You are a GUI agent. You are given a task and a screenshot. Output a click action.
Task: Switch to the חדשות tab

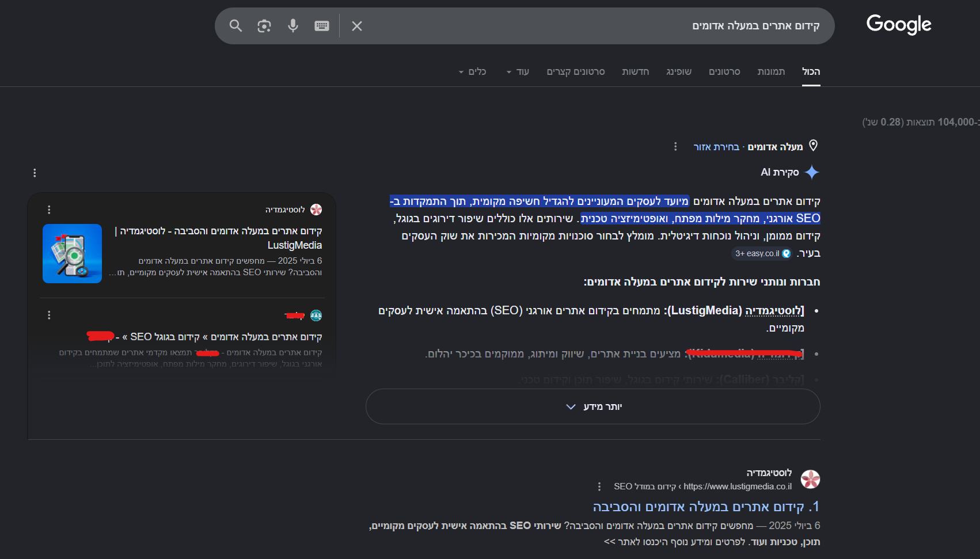(x=635, y=71)
